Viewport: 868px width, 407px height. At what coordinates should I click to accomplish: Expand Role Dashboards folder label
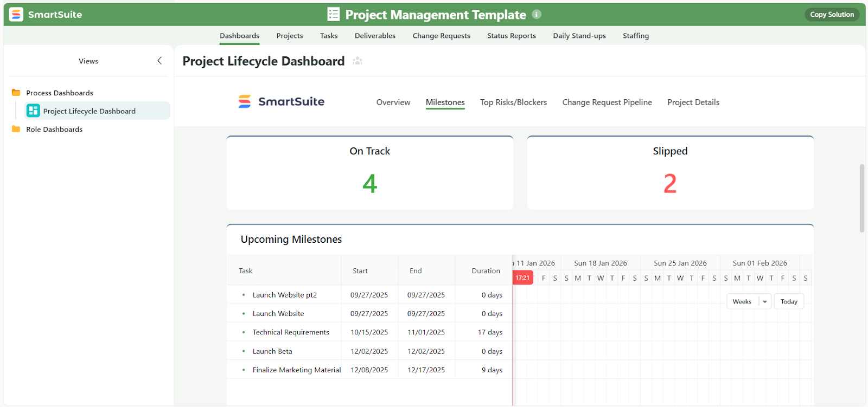tap(54, 129)
